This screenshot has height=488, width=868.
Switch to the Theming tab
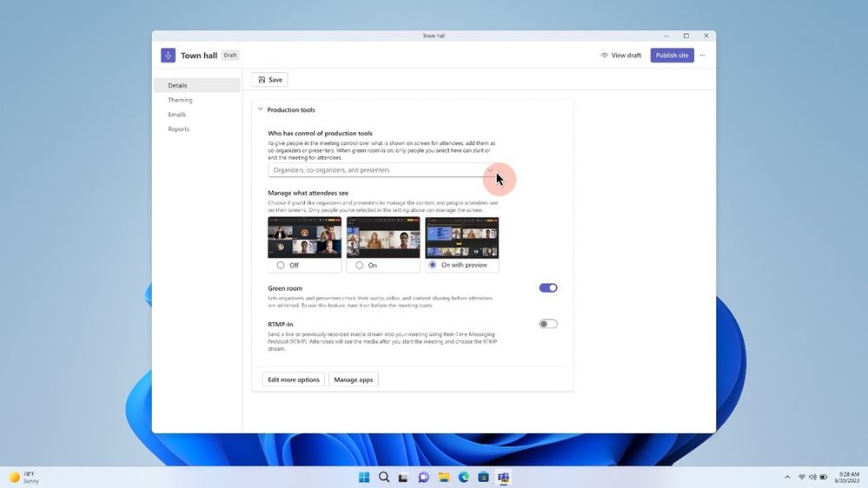181,100
